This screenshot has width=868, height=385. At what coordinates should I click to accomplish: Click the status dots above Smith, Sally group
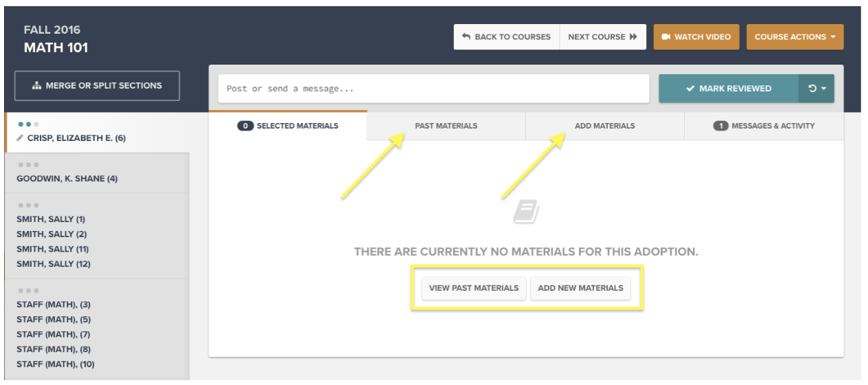tap(28, 206)
